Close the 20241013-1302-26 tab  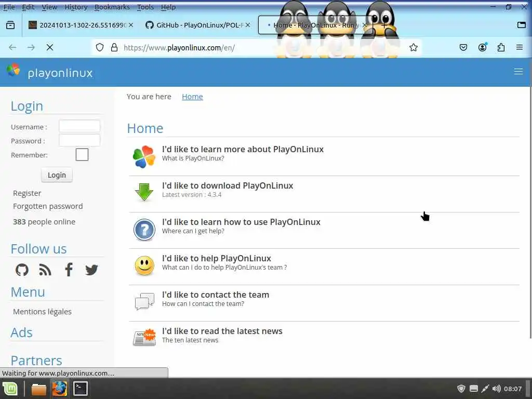pos(131,25)
